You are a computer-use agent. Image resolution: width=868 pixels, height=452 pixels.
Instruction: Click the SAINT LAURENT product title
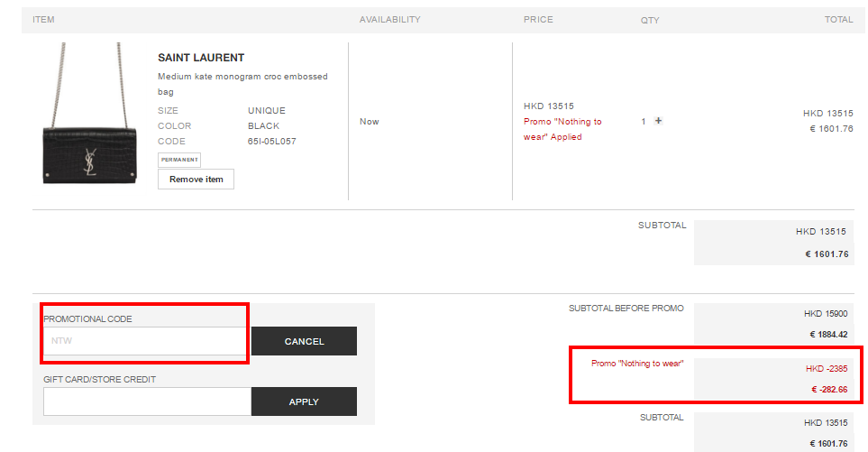click(201, 58)
